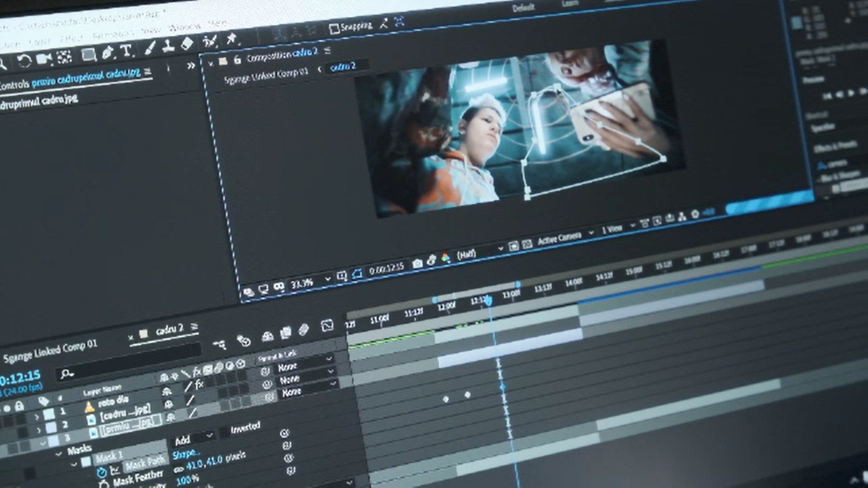Image resolution: width=868 pixels, height=488 pixels.
Task: Check the Inverted mask checkbox
Action: coord(225,432)
